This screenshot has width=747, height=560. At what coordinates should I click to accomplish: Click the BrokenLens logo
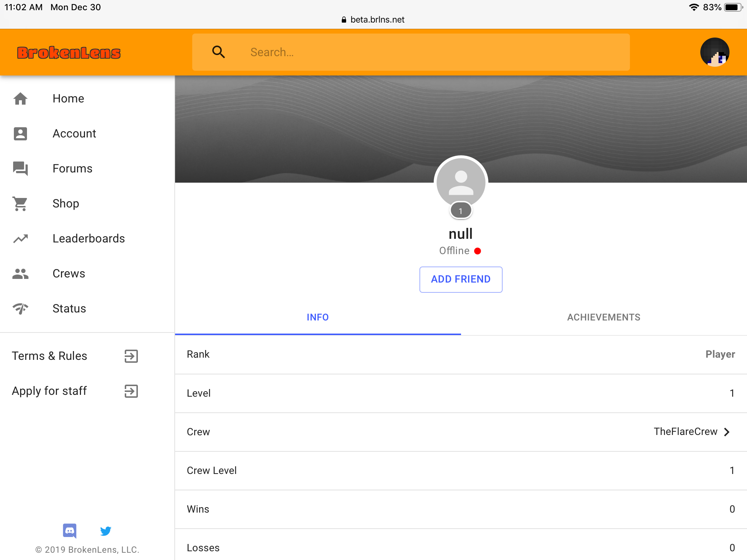69,53
